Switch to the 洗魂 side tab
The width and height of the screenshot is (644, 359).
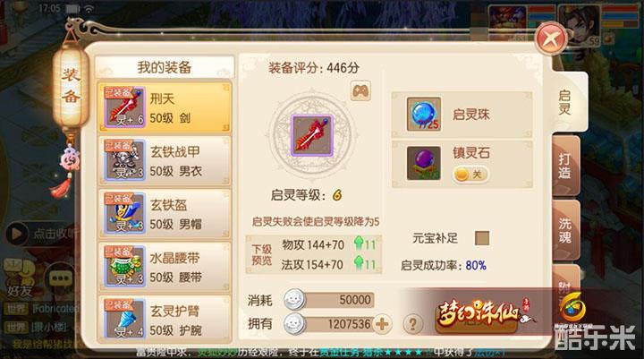(565, 230)
